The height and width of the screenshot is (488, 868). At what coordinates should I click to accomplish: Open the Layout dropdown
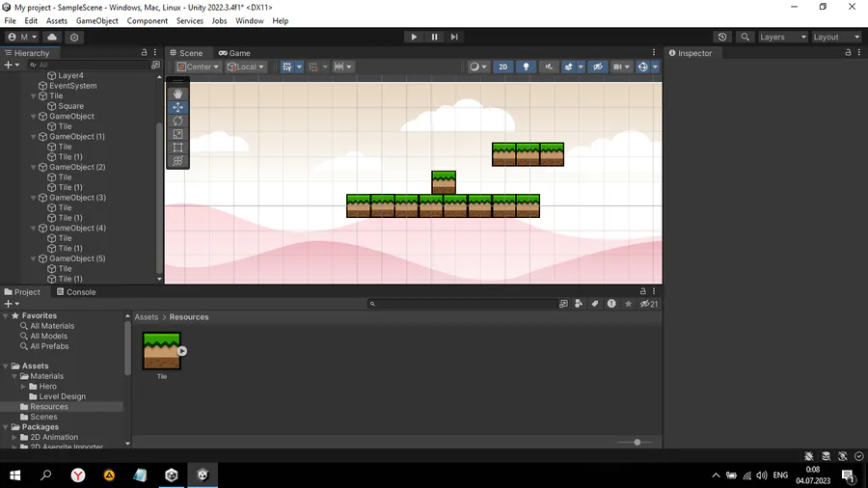(836, 37)
